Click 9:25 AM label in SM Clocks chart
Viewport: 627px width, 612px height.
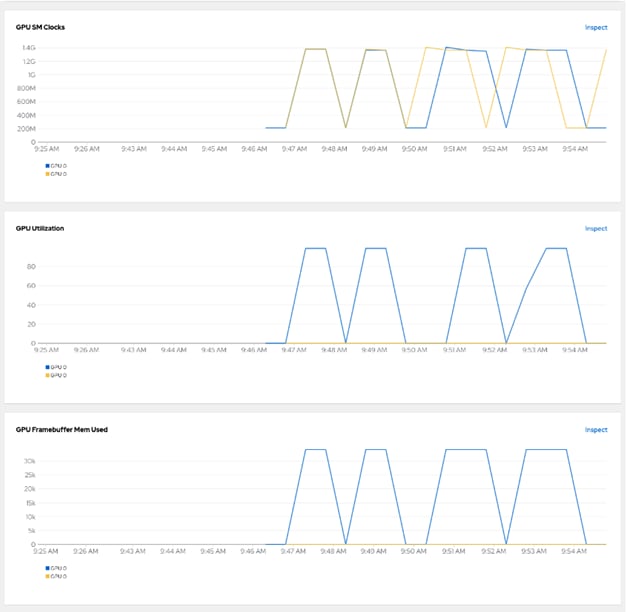coord(47,149)
